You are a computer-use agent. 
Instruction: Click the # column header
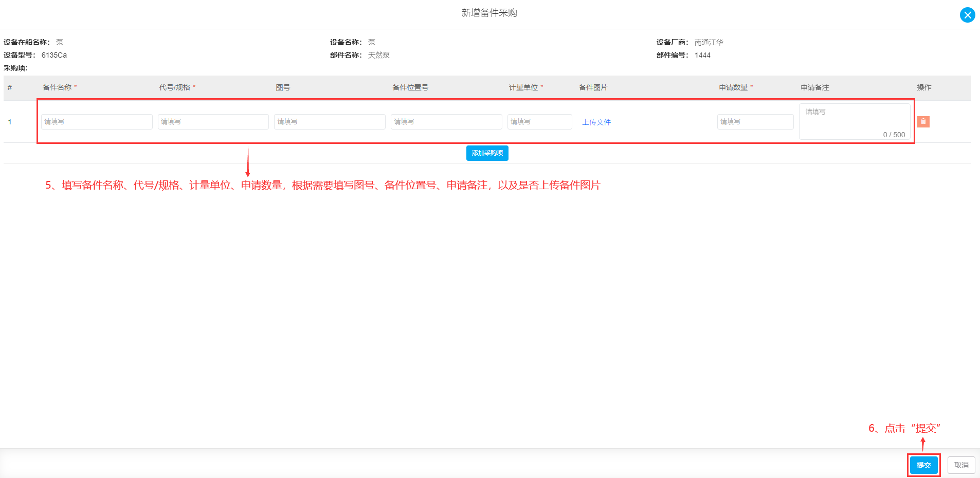click(x=10, y=87)
